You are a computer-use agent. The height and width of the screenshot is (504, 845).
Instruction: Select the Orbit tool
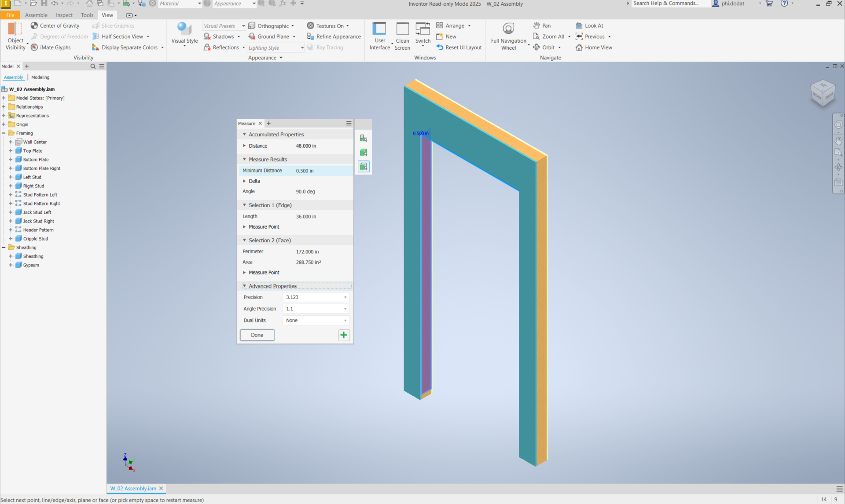click(x=544, y=47)
